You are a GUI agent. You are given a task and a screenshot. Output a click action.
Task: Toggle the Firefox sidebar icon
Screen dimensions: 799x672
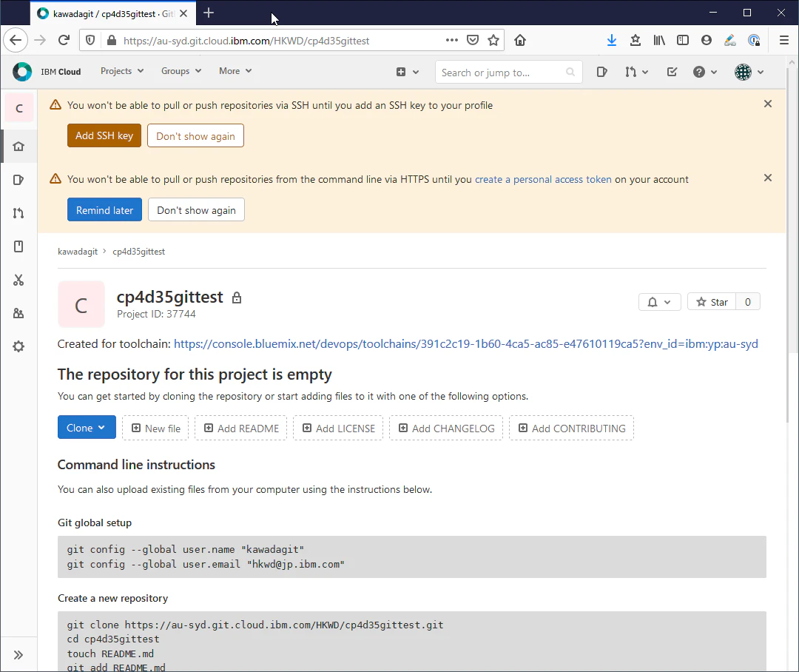(682, 40)
